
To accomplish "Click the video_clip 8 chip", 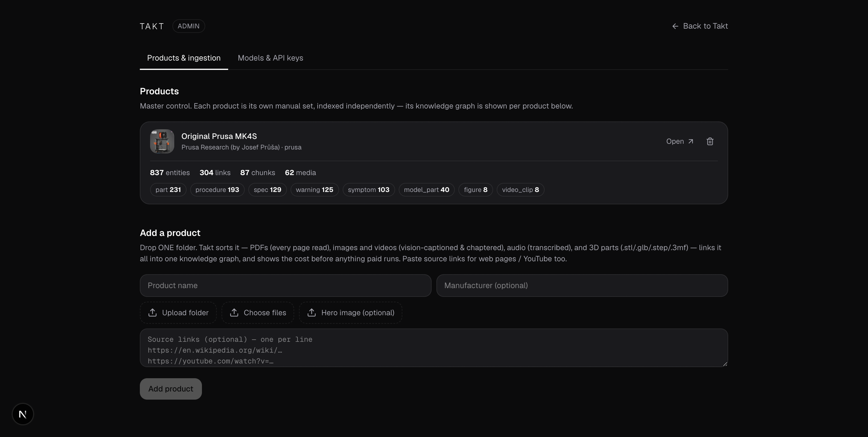I will 520,190.
